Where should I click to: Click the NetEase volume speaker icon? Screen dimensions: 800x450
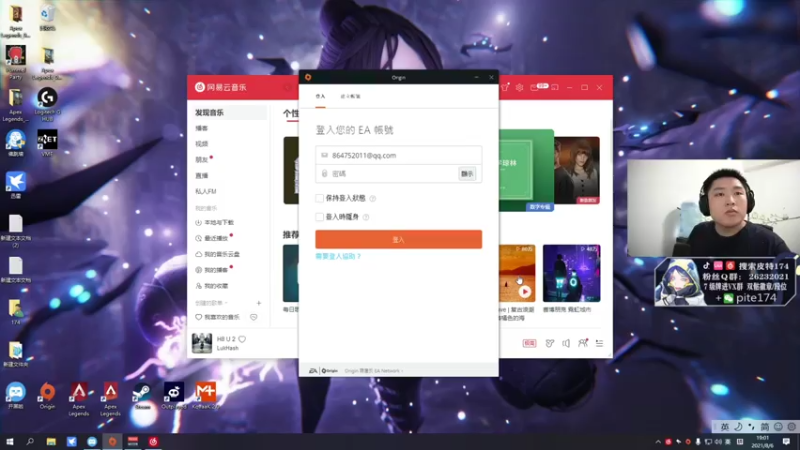(566, 343)
